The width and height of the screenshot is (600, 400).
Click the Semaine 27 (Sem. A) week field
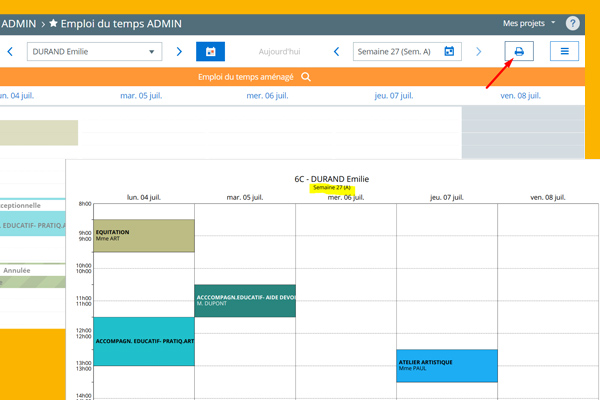point(397,51)
